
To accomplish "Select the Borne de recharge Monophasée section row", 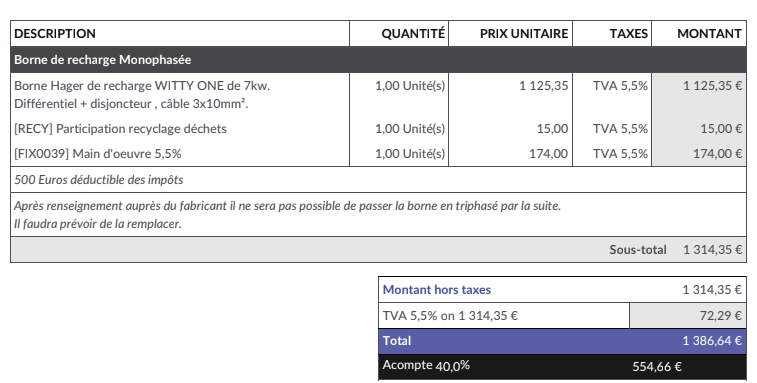I will tap(378, 60).
